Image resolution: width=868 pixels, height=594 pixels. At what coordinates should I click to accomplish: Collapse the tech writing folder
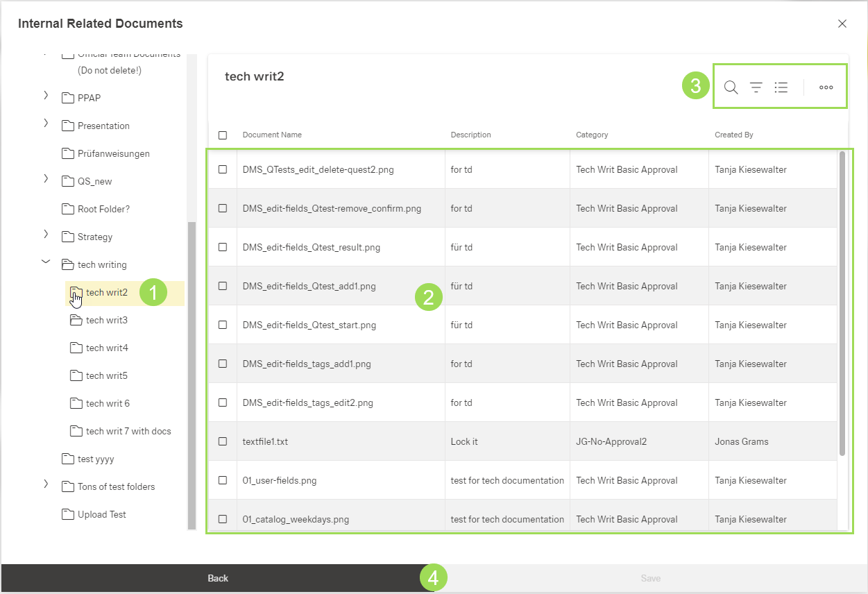tap(46, 262)
